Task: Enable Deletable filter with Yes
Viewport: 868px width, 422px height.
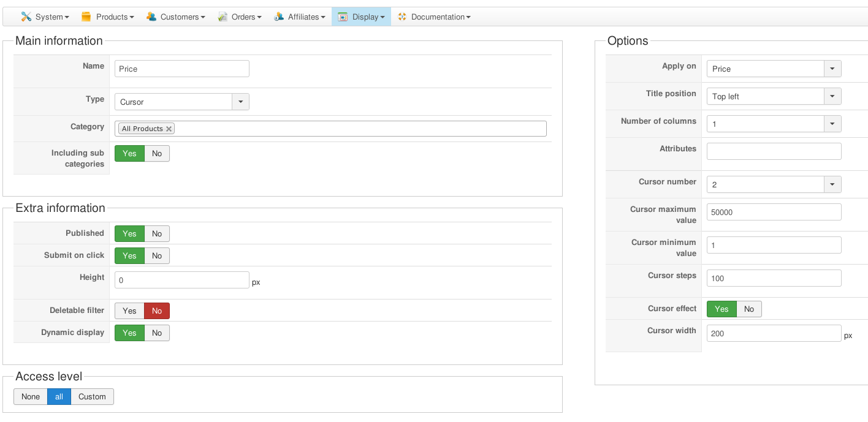Action: click(129, 311)
